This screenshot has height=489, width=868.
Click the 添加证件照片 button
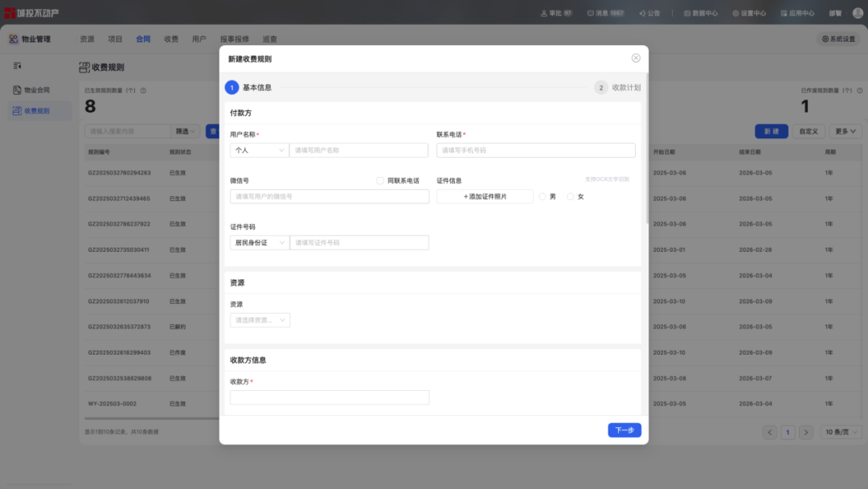tap(485, 196)
